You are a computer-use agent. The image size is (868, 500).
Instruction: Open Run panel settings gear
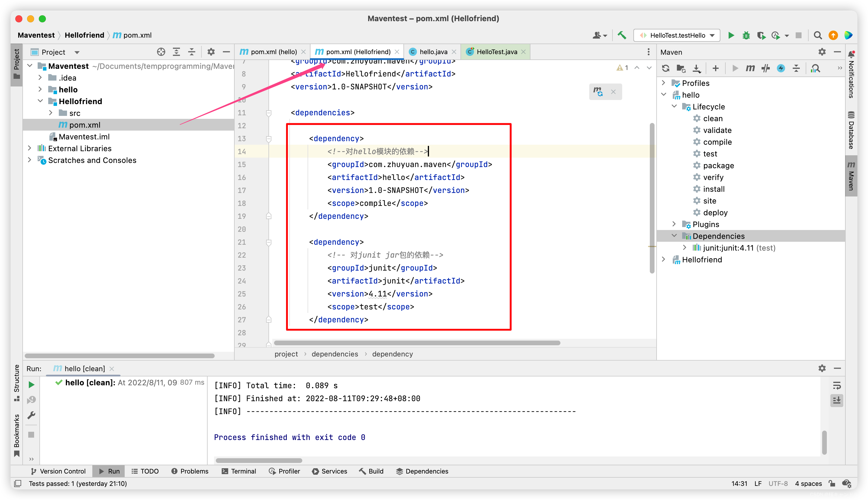822,368
